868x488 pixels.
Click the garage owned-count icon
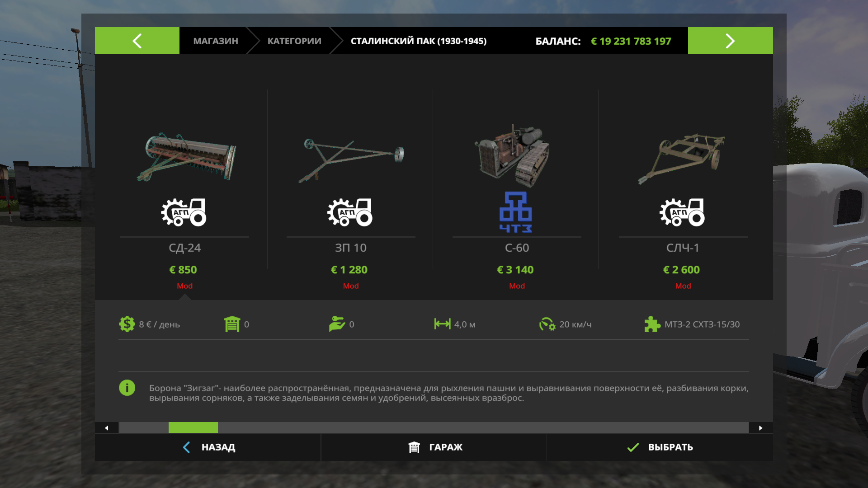[x=232, y=324]
